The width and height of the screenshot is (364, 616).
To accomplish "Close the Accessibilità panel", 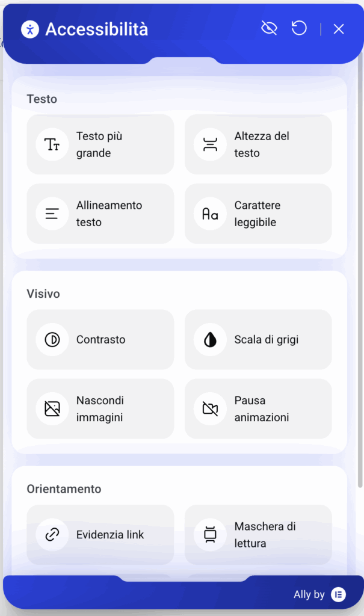I will (x=339, y=29).
